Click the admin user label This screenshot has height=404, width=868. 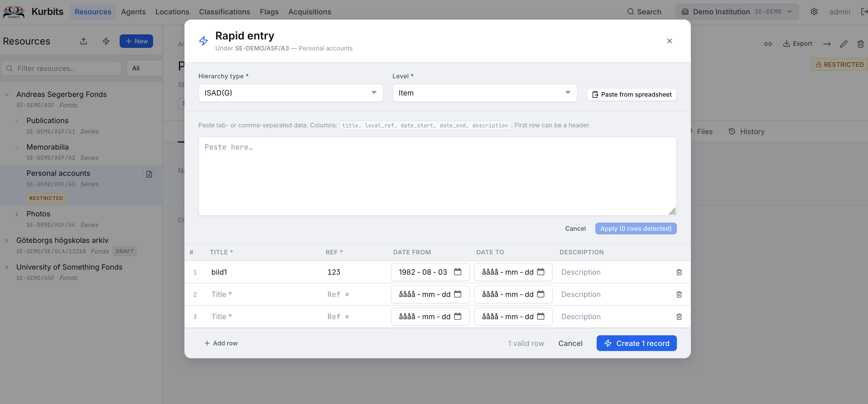pyautogui.click(x=839, y=12)
